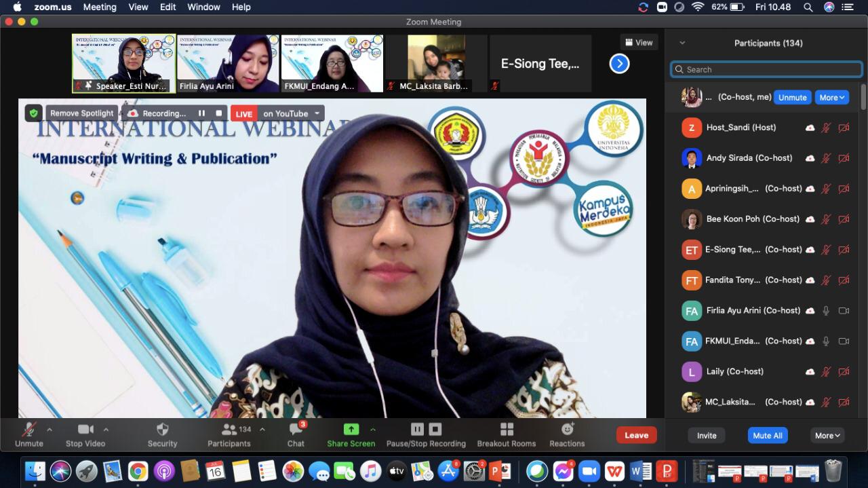Toggle Stop Video camera button
Viewport: 868px width, 488px height.
point(85,430)
